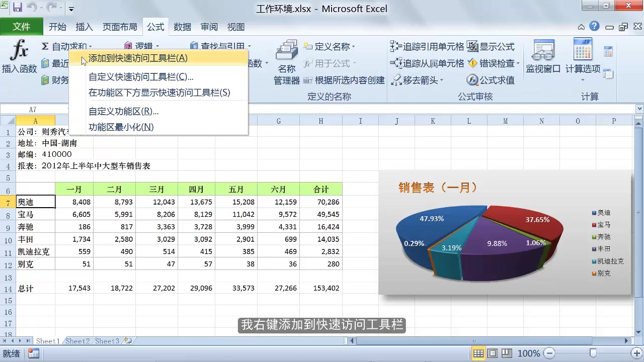
Task: Expand the Calculation Options dropdown arrow
Action: pos(583,80)
